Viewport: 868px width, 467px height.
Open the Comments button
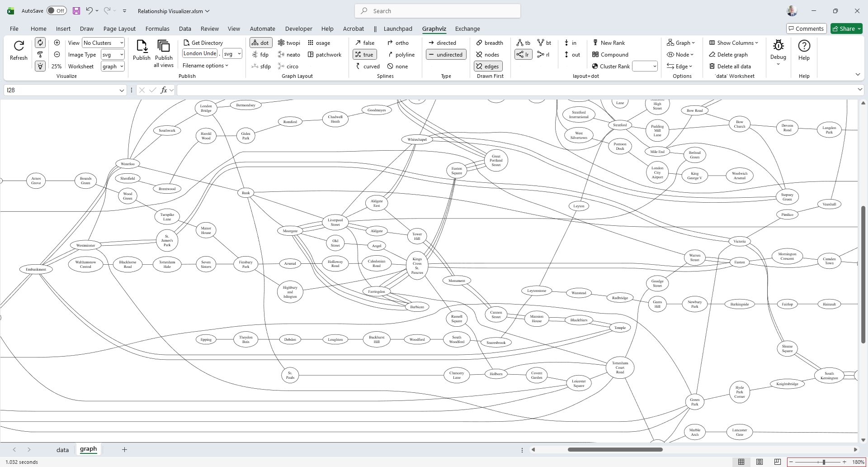pos(806,29)
